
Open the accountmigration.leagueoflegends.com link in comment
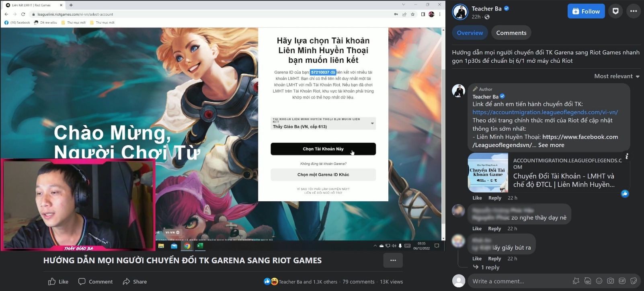click(545, 112)
